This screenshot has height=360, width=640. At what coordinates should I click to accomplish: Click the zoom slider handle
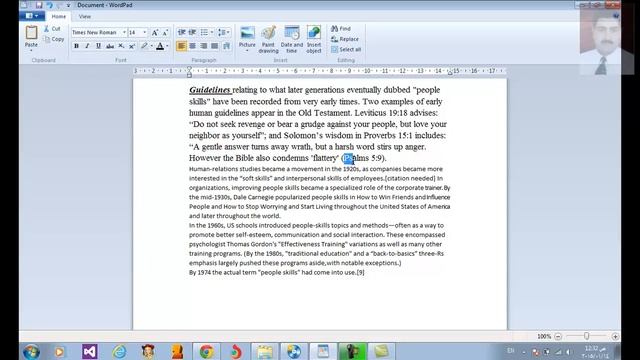click(587, 336)
